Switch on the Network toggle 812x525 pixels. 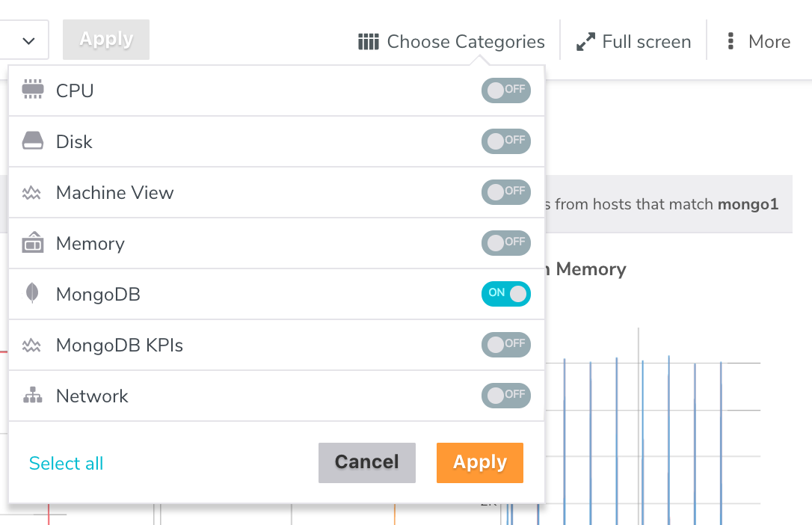point(505,396)
